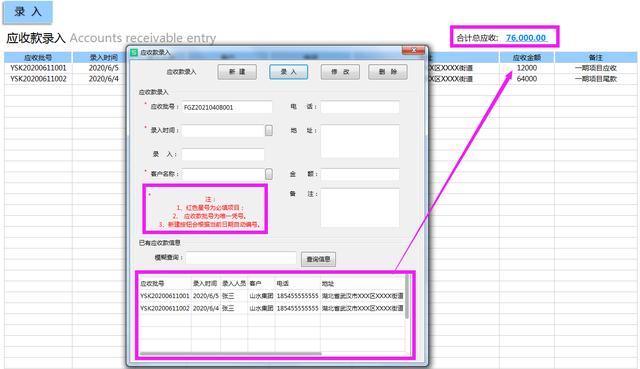Expand the 客户名称 dropdown list
640x369 pixels.
tap(269, 174)
